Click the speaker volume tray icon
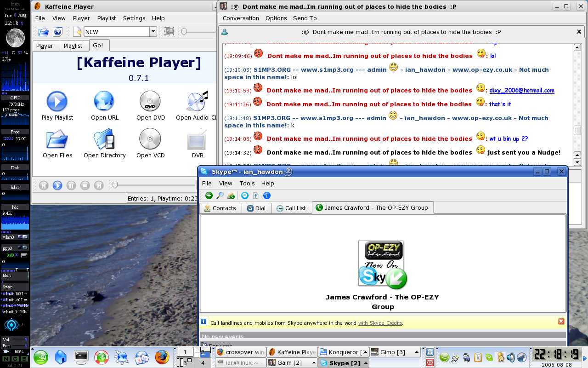This screenshot has width=588, height=368. click(511, 357)
